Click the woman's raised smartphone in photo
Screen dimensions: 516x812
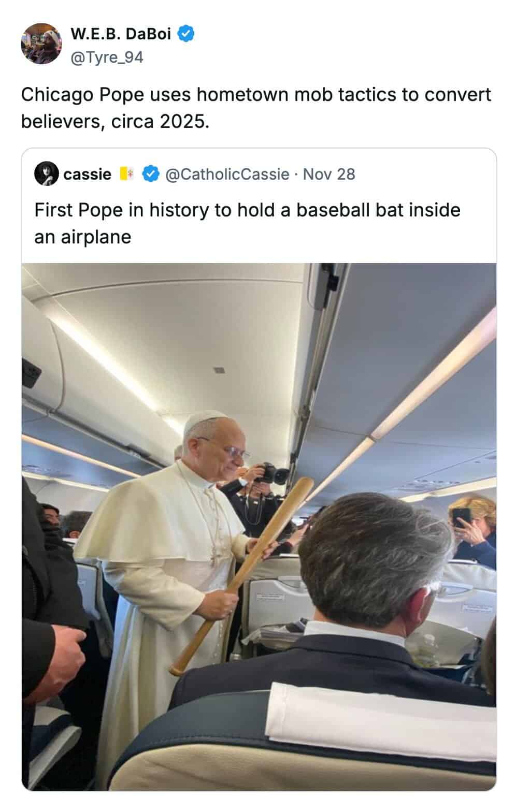[x=462, y=517]
